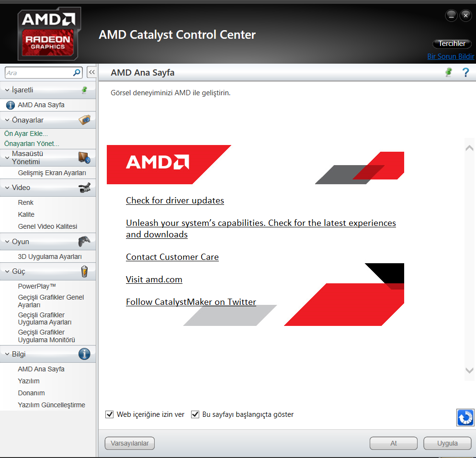Click the pin icon in İşaretli header
Image resolution: width=476 pixels, height=458 pixels.
click(x=84, y=90)
